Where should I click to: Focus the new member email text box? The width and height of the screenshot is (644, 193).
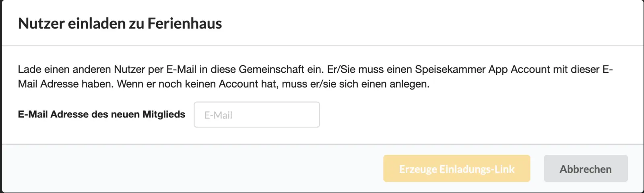[x=257, y=115]
